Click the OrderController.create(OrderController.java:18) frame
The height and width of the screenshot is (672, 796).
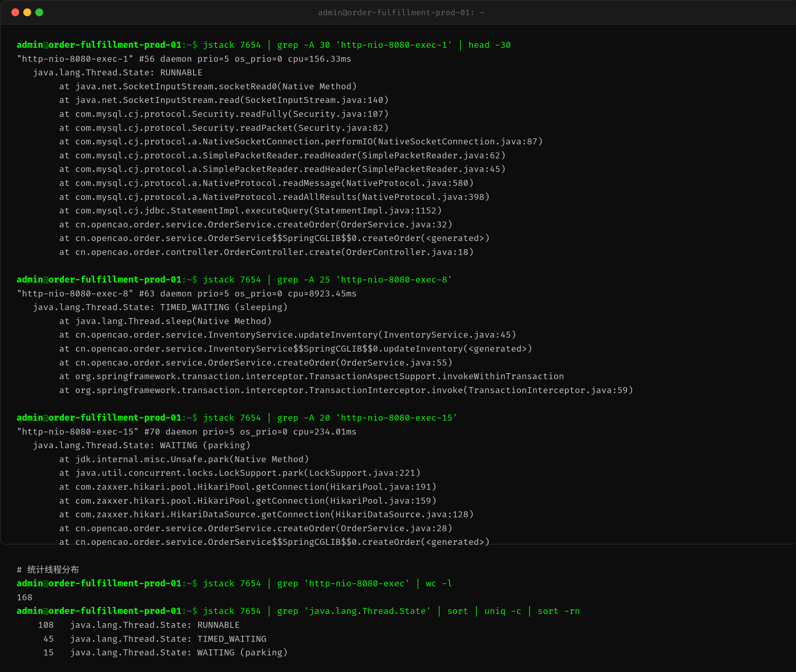(x=266, y=252)
